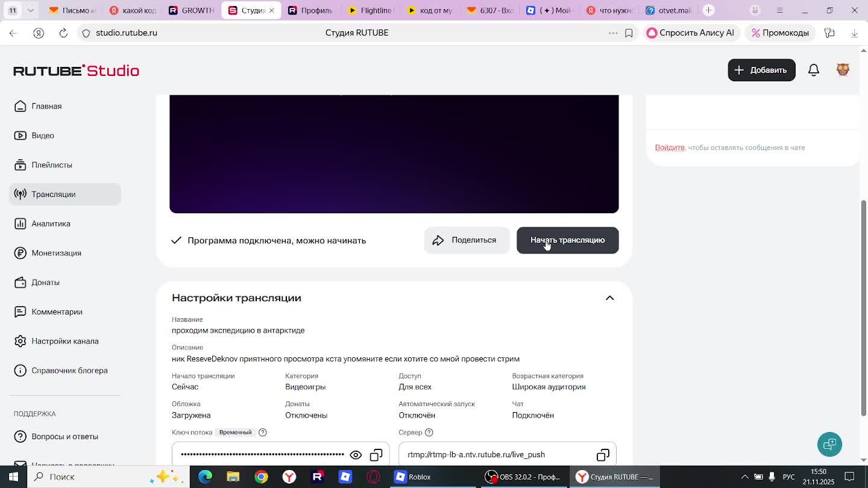Image resolution: width=868 pixels, height=488 pixels.
Task: Open the address bar three-dot menu
Action: tap(613, 33)
